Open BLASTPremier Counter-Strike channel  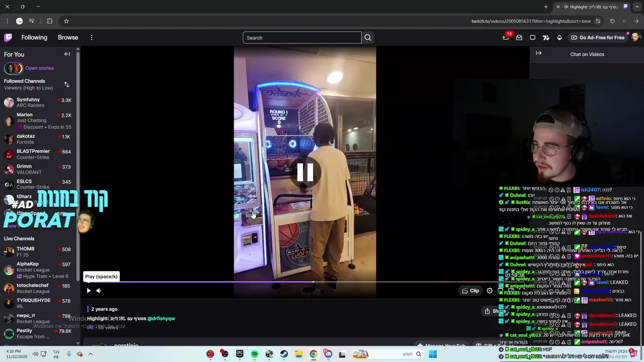pos(38,154)
